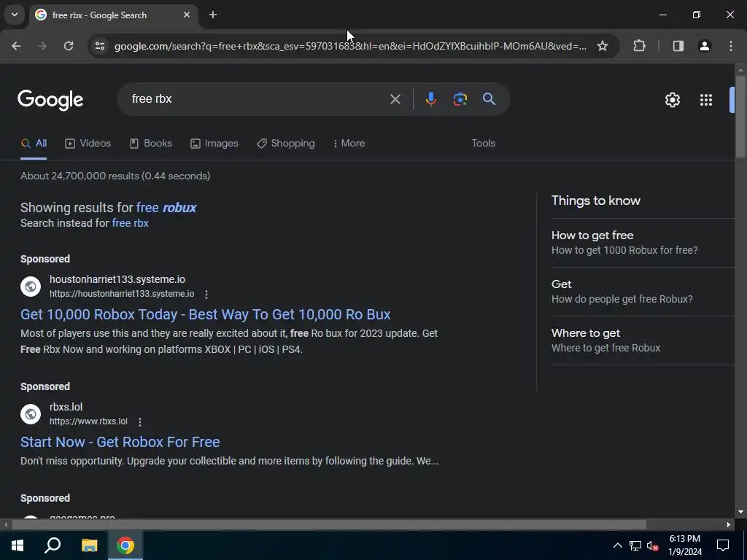Expand How to get free item
This screenshot has width=747, height=560.
pyautogui.click(x=643, y=242)
